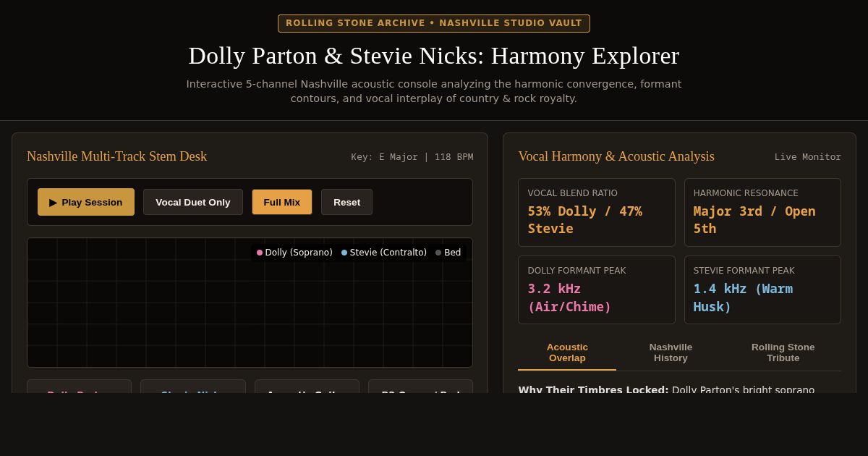Switch to Full Mix mode
This screenshot has width=868, height=456.
pos(282,202)
